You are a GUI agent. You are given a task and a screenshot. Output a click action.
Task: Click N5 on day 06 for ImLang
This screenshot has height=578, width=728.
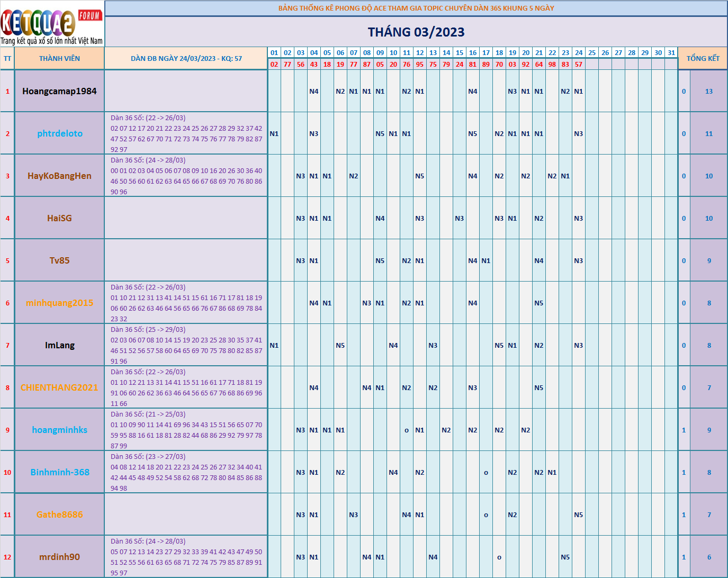pos(340,345)
